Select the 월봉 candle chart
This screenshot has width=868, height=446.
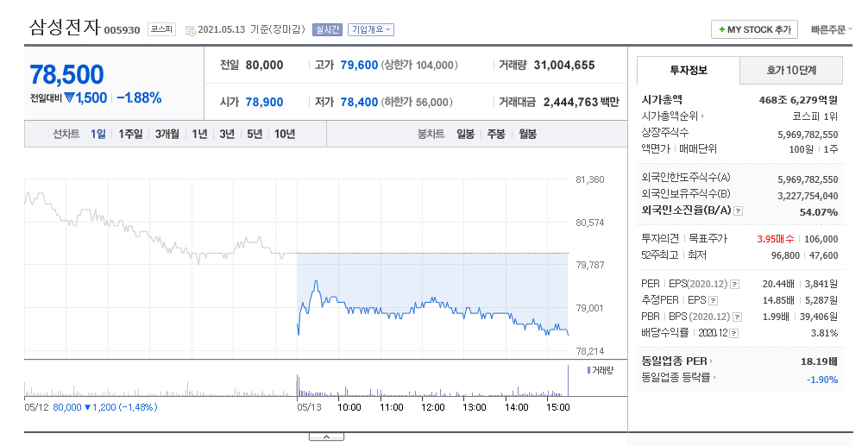coord(527,134)
